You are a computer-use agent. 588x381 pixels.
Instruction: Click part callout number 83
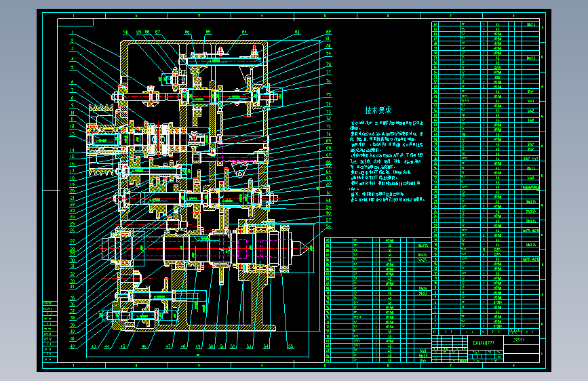click(297, 33)
